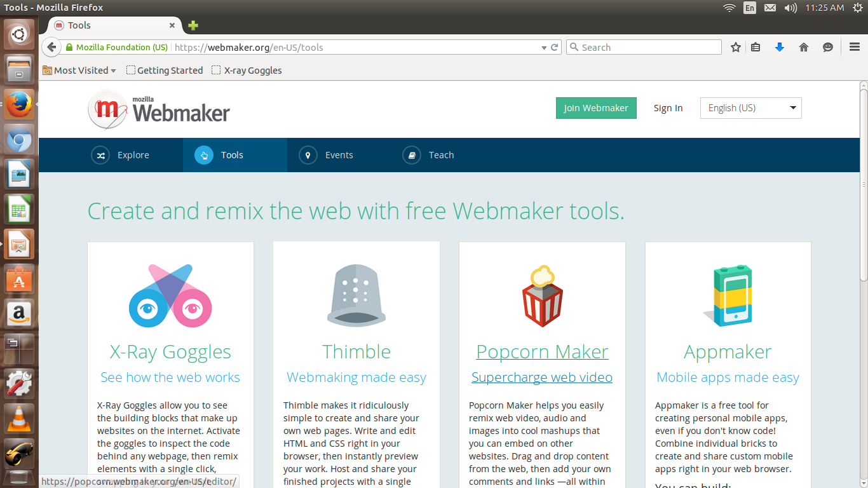Click the Events location pin icon
The width and height of the screenshot is (868, 488).
[x=308, y=155]
